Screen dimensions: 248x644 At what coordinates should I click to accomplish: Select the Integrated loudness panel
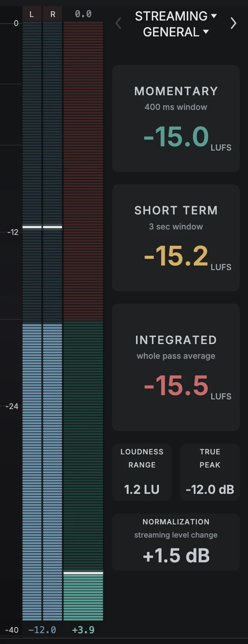[x=176, y=367]
